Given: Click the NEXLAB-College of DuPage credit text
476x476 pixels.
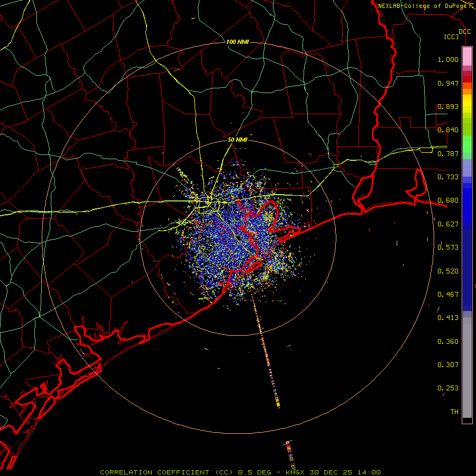Looking at the screenshot, I should [422, 6].
